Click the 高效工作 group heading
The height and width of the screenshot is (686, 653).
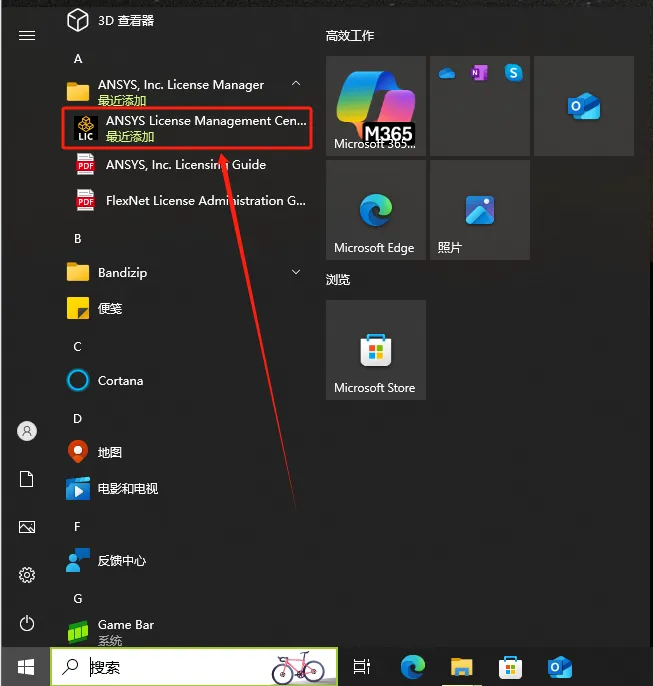350,36
